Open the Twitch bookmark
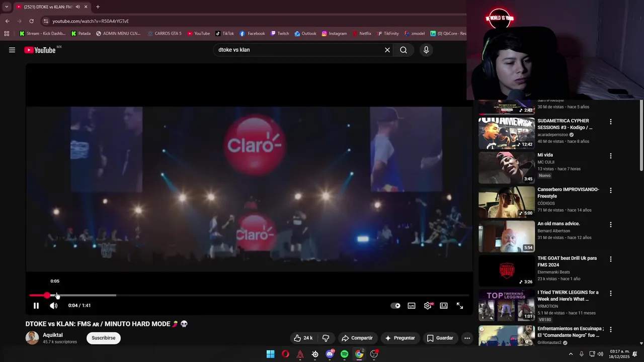Image resolution: width=644 pixels, height=362 pixels. coord(280,34)
